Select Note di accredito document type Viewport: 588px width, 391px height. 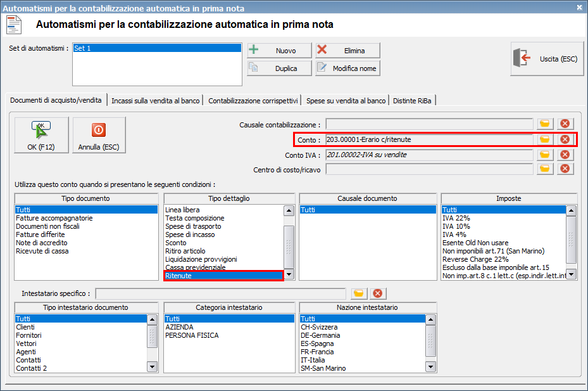[x=86, y=243]
